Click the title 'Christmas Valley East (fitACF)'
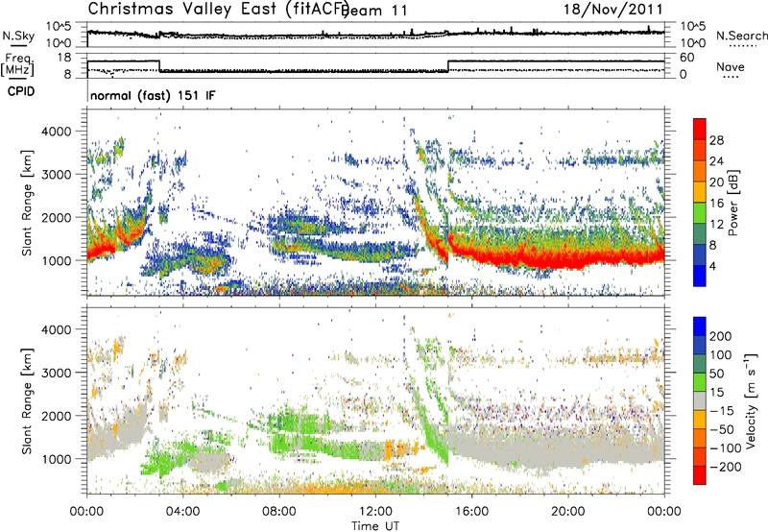Viewport: 768px width, 532px height. pos(219,9)
